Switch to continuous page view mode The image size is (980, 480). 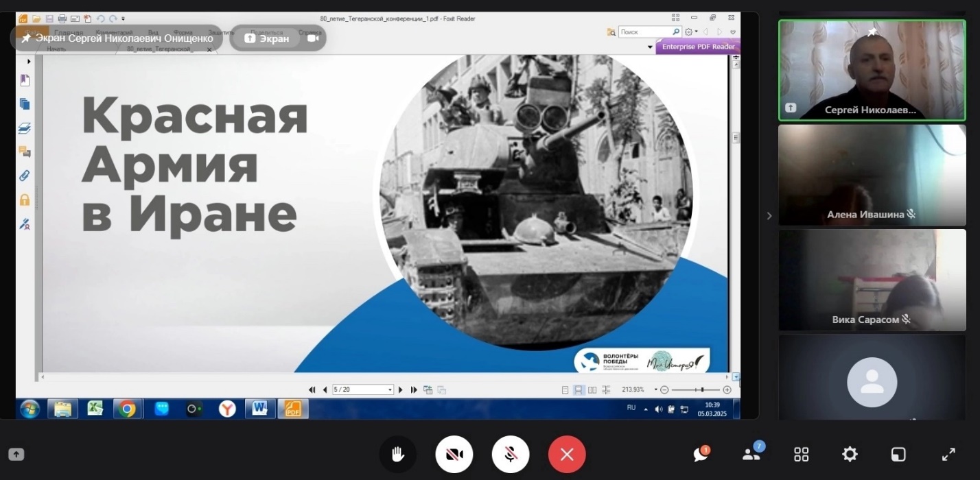[x=579, y=389]
